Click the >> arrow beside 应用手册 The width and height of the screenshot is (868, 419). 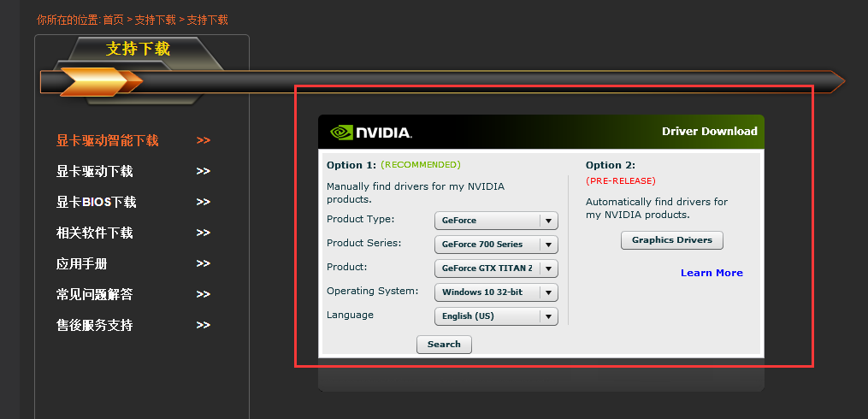pyautogui.click(x=204, y=263)
